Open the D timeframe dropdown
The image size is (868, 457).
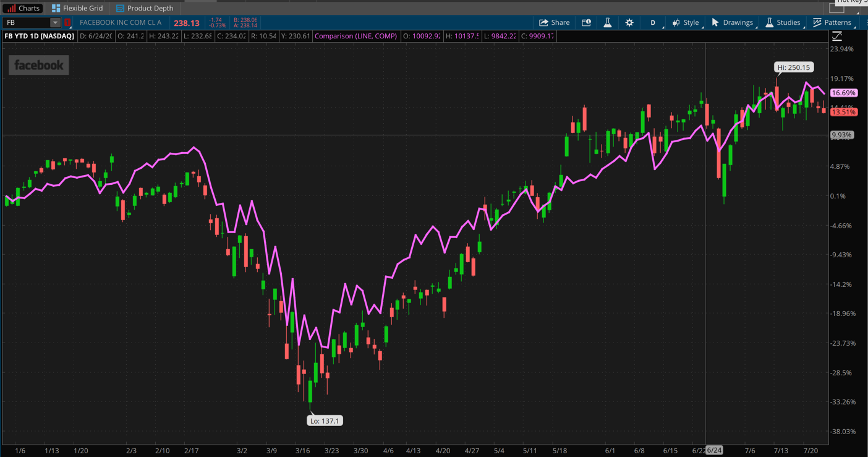click(653, 22)
